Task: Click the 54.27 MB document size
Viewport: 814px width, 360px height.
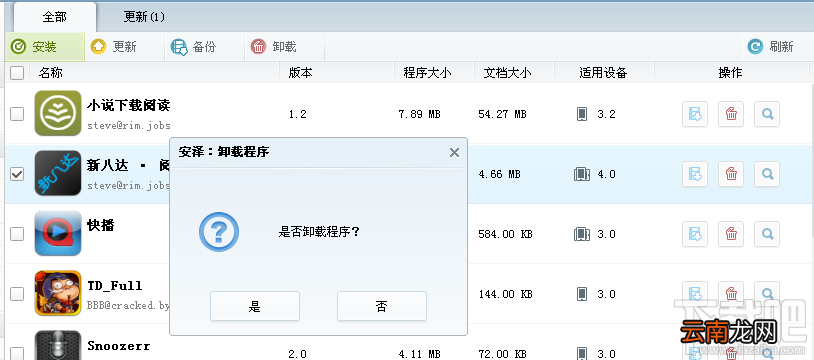Action: point(503,114)
